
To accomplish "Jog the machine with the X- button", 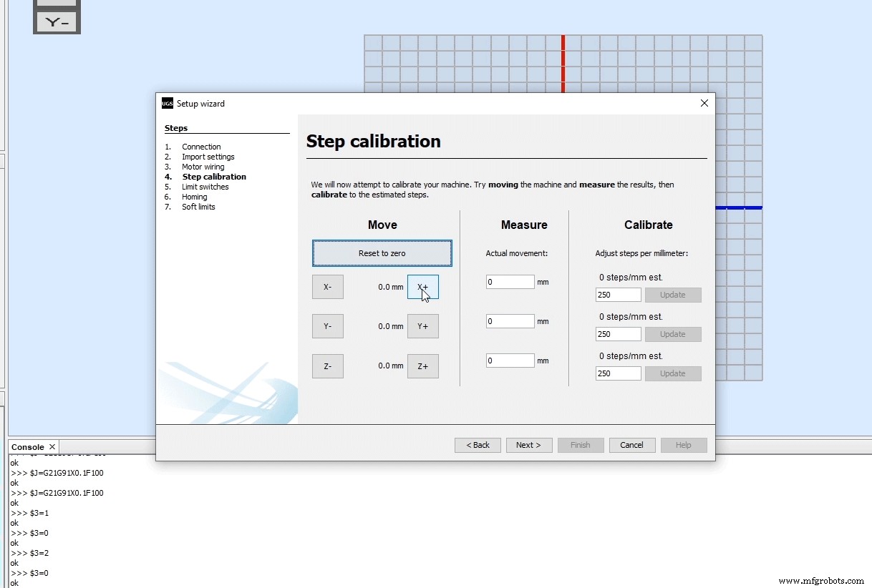I will tap(327, 286).
